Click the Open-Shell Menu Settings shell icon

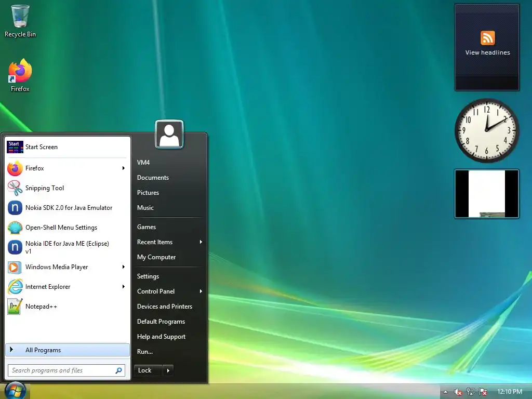(15, 228)
